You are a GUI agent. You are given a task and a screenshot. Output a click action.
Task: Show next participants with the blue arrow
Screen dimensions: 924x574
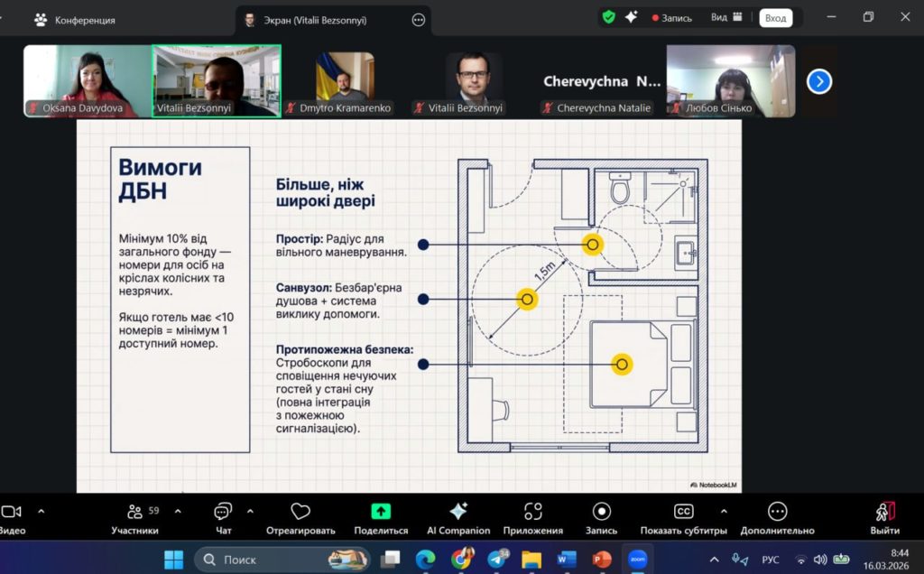point(818,82)
